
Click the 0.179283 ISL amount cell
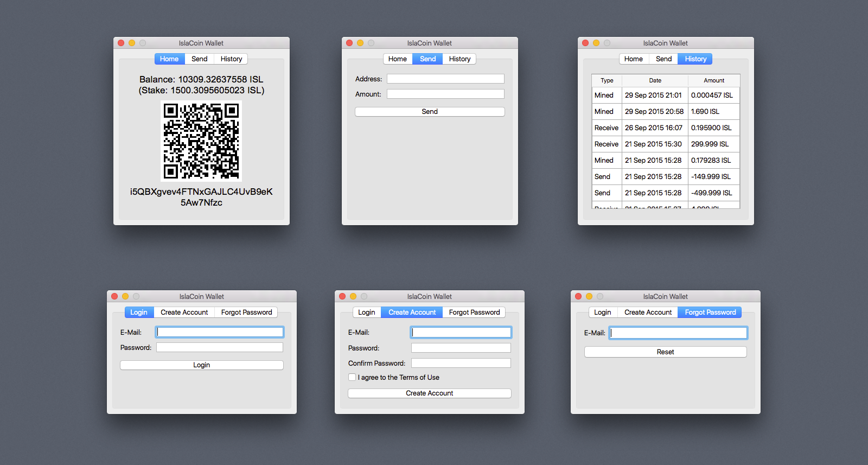click(714, 160)
